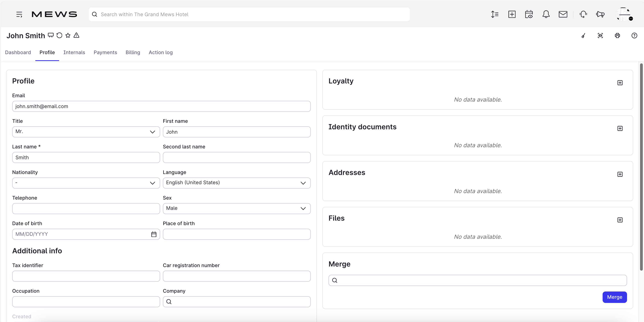
Task: Open the messages envelope icon
Action: (563, 14)
